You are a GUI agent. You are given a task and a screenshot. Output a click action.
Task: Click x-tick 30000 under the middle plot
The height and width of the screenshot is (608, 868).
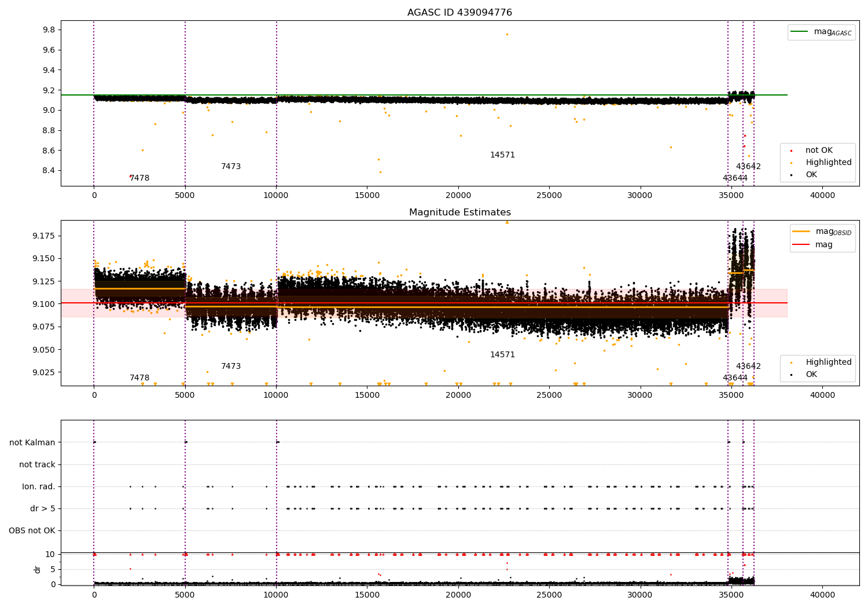[640, 395]
